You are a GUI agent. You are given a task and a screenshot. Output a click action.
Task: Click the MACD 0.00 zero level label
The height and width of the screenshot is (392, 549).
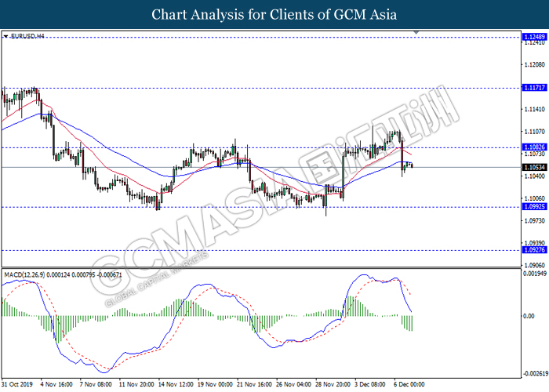tap(529, 316)
